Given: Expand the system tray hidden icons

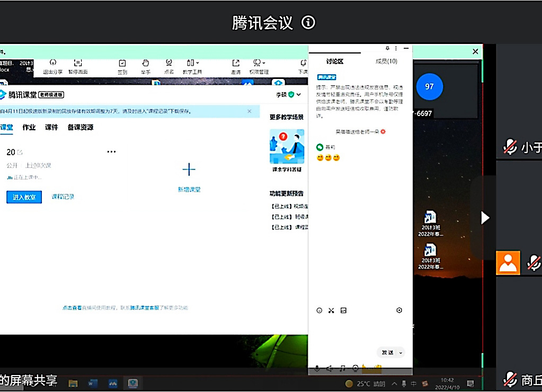Looking at the screenshot, I should 394,384.
